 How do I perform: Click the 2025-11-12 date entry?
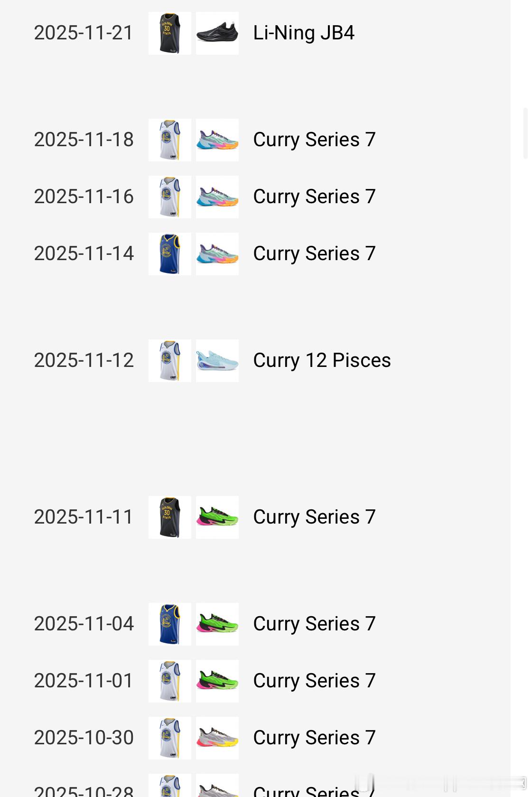point(84,360)
